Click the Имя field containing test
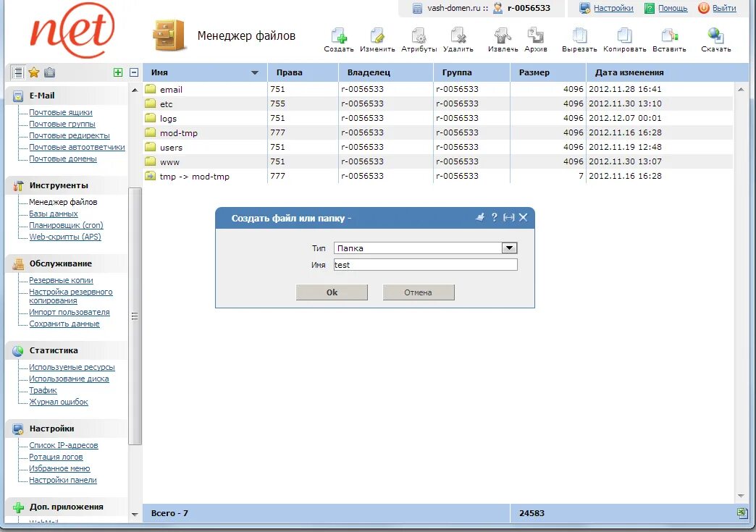This screenshot has height=532, width=756. (x=425, y=265)
